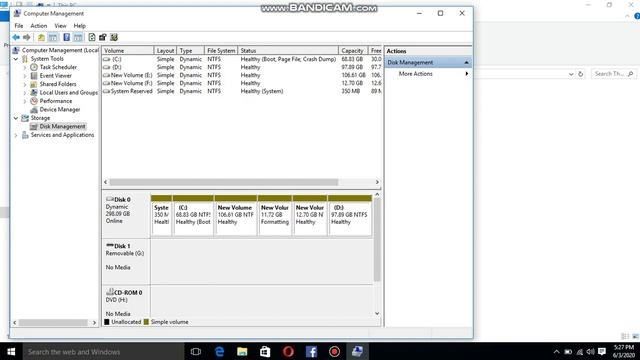
Task: Select the 106.61 GB New Volume partition
Action: 236,216
